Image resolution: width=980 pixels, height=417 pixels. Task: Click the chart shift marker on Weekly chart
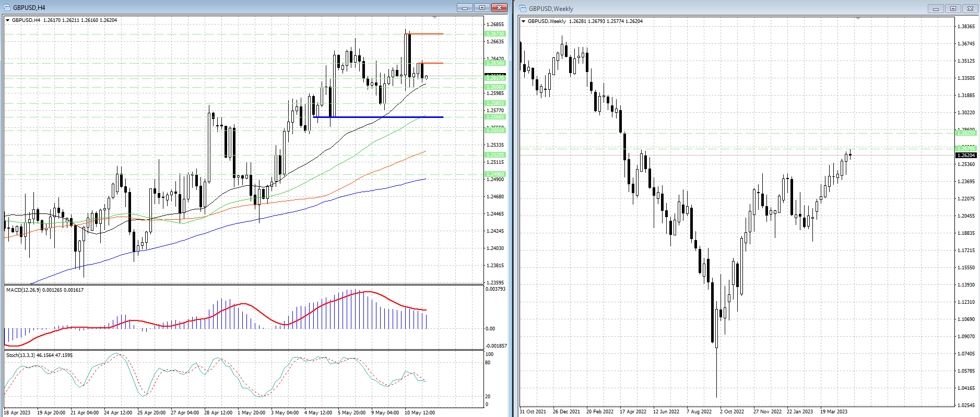(x=857, y=19)
